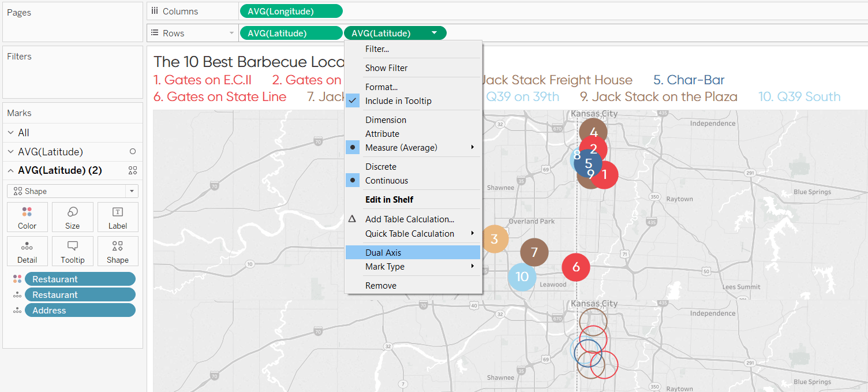Click the Address pill

coord(80,310)
